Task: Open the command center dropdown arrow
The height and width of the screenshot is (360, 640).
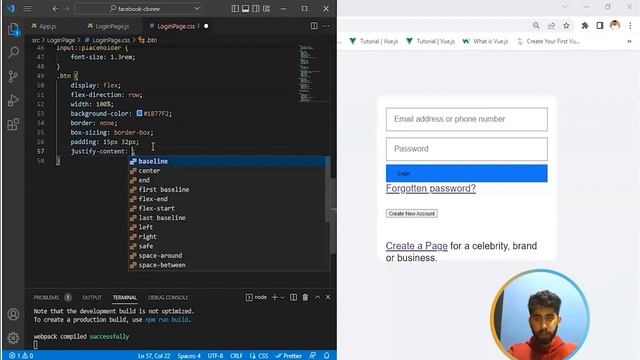Action: point(197,9)
